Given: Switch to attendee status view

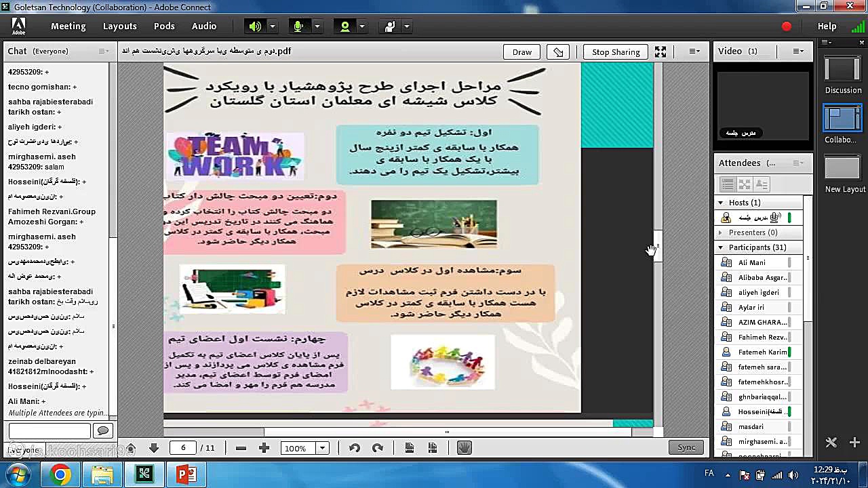Looking at the screenshot, I should (x=762, y=184).
